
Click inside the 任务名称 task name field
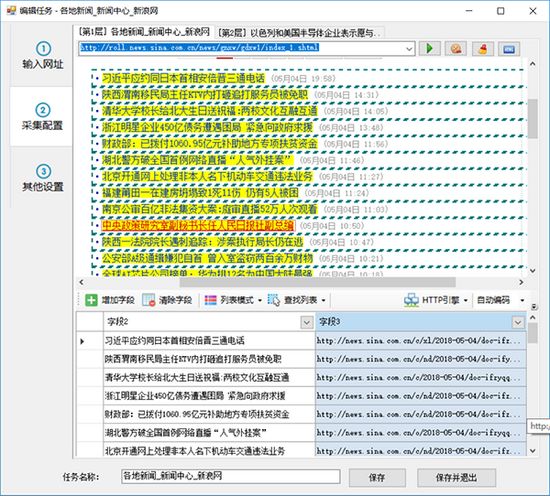click(x=231, y=477)
